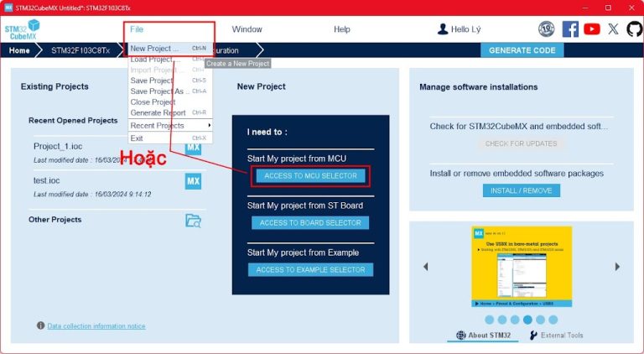Open Data collection information notice link
Screen dimensions: 644x354
pos(96,325)
